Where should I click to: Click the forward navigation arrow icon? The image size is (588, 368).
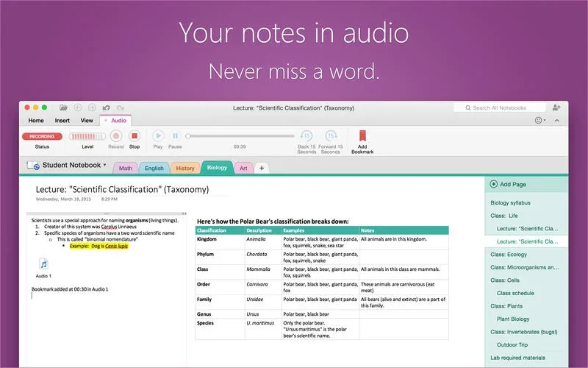92,107
